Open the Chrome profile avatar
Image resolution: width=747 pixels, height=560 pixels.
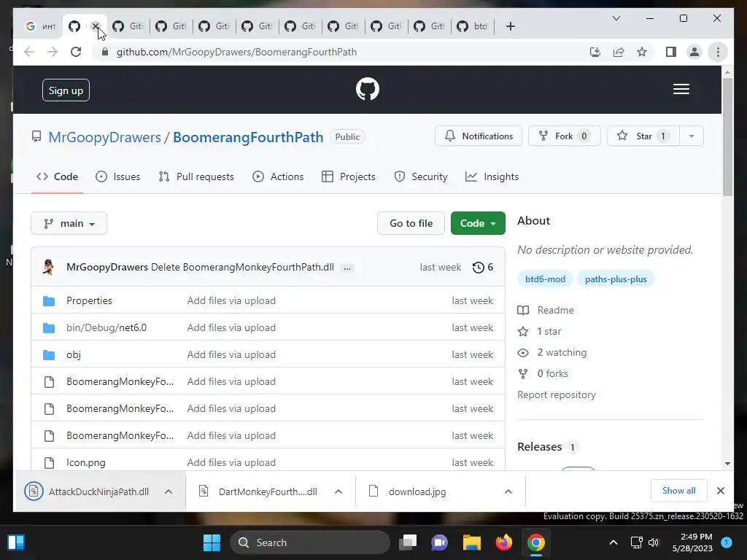694,52
